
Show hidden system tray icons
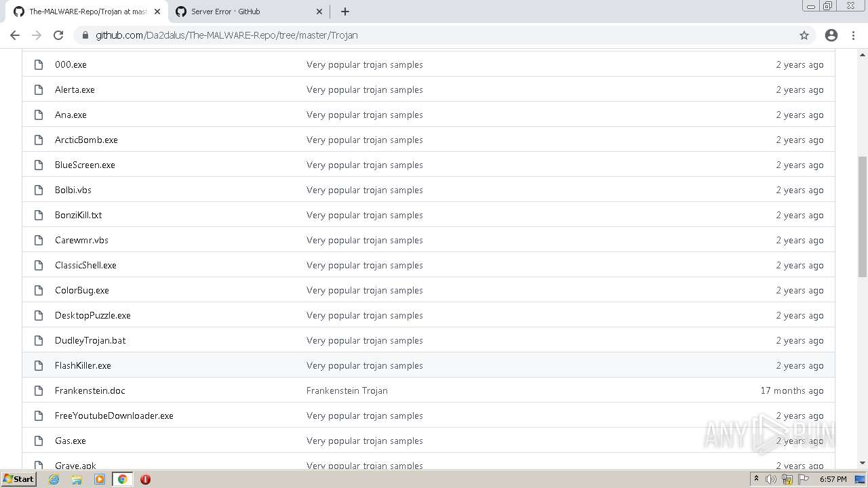coord(756,479)
